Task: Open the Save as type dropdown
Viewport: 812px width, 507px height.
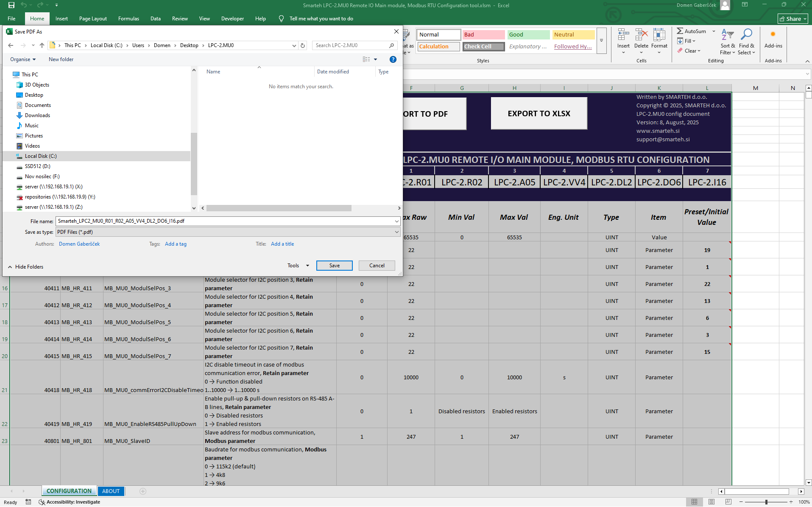Action: pos(397,232)
